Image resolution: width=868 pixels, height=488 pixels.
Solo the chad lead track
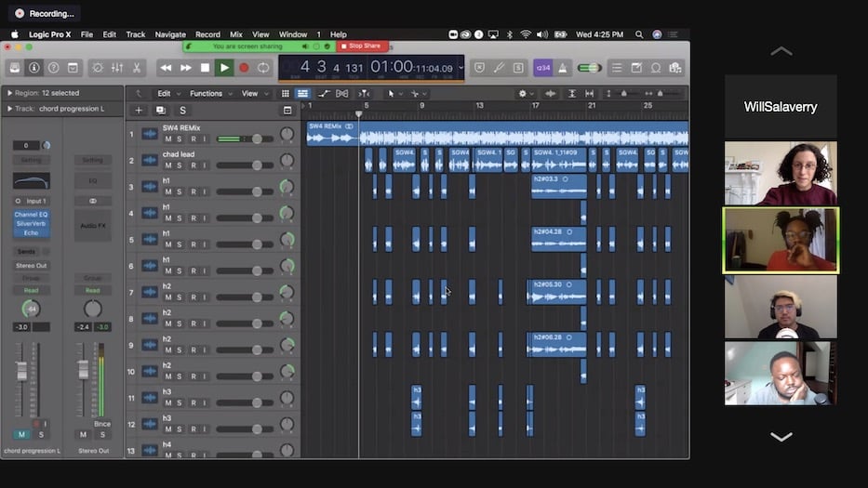[180, 165]
